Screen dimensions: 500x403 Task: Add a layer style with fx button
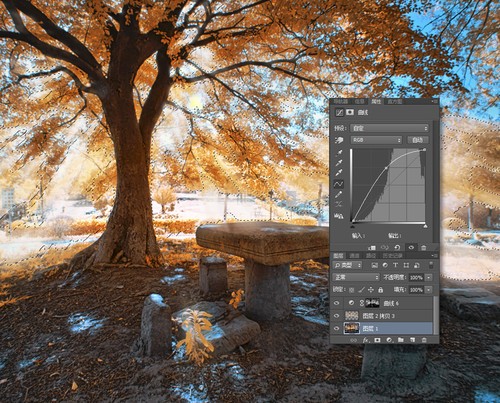[x=366, y=340]
